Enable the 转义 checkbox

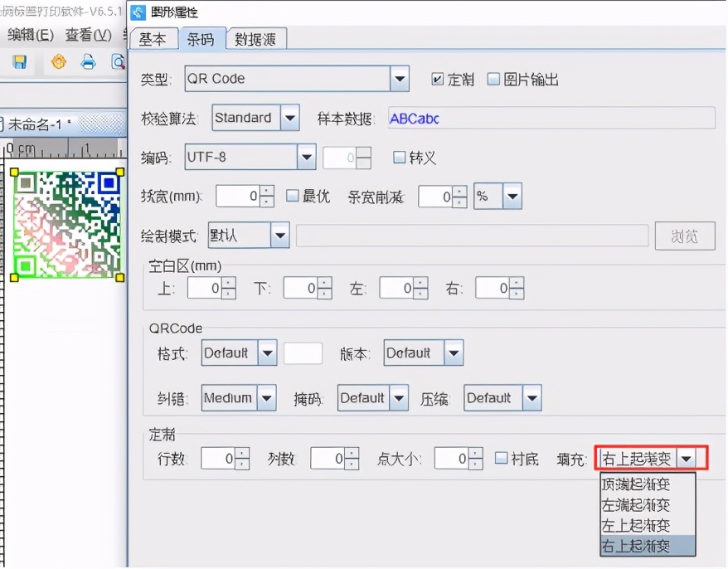tap(399, 158)
